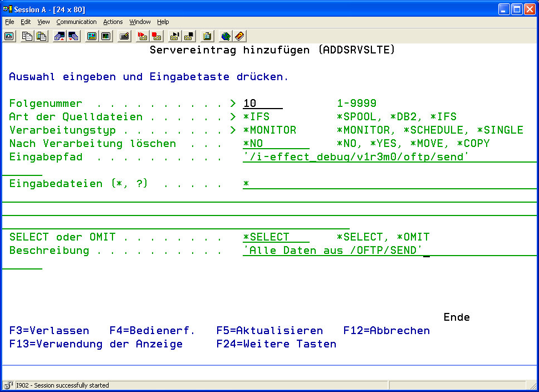The width and height of the screenshot is (539, 392).
Task: Click the Receive File from Host icon
Action: (x=73, y=36)
